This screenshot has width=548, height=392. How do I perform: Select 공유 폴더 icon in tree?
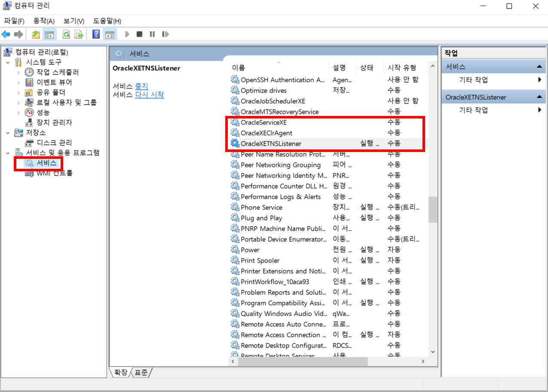(29, 92)
